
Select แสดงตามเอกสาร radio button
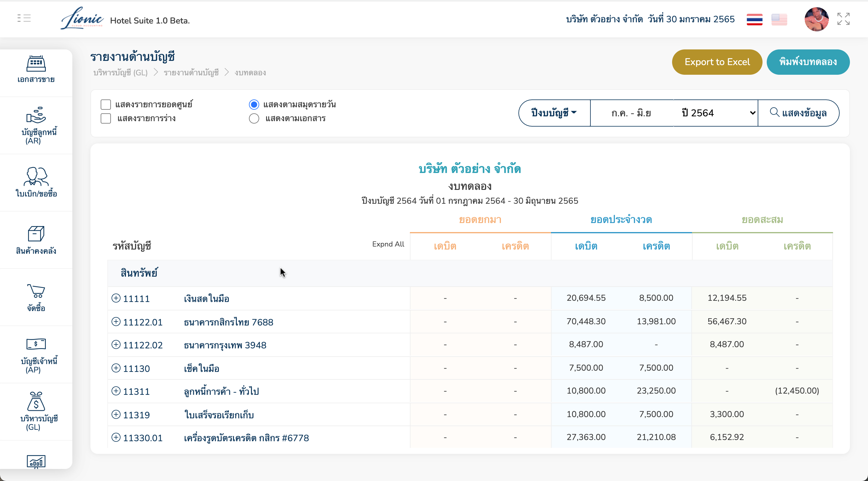(x=254, y=118)
